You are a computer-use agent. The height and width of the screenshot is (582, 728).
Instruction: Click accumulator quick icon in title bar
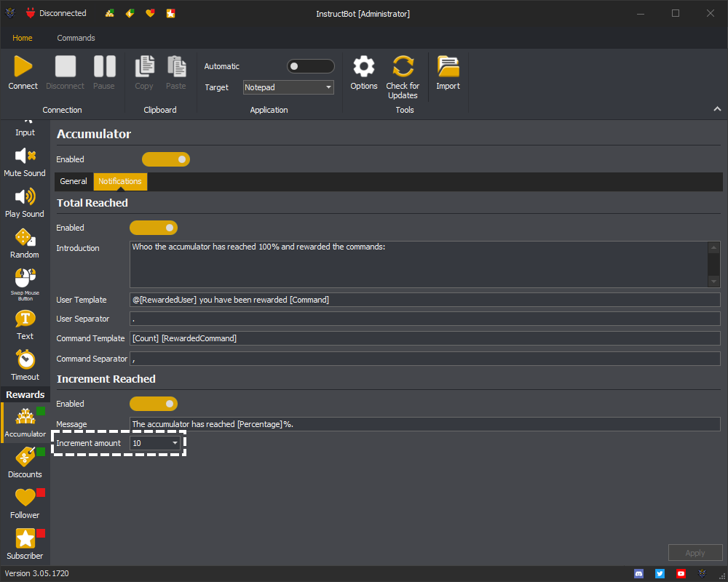point(110,14)
